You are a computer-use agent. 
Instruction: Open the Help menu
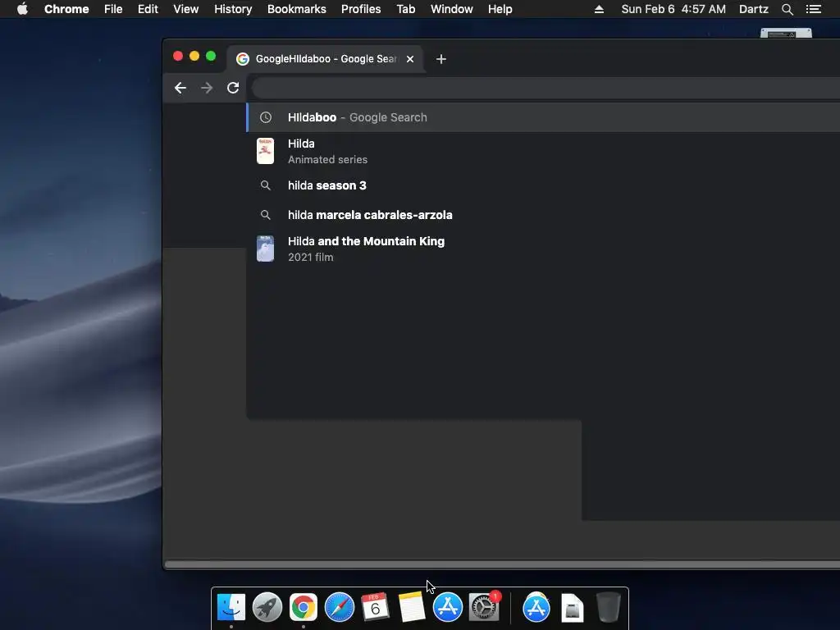(500, 9)
